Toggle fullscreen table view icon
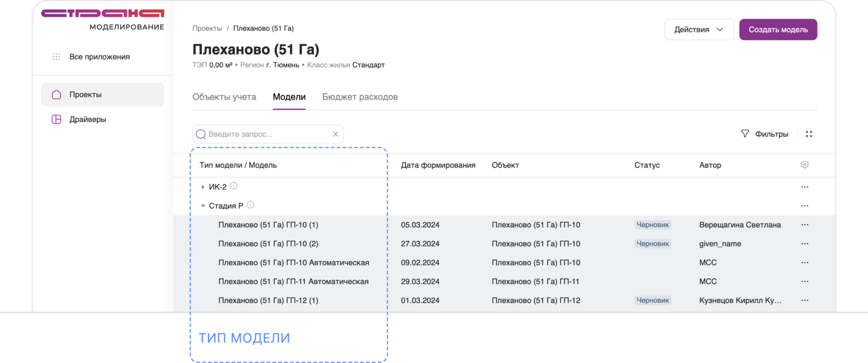Image resolution: width=868 pixels, height=363 pixels. pyautogui.click(x=809, y=134)
